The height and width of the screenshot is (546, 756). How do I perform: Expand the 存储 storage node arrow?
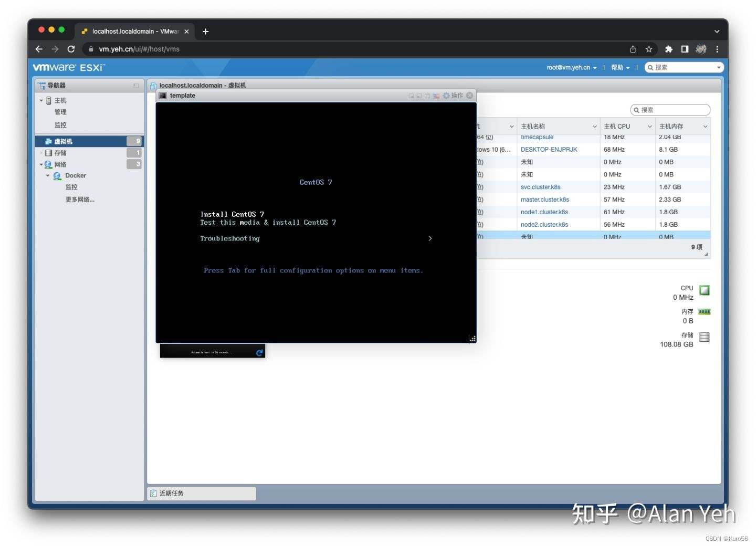[x=41, y=153]
